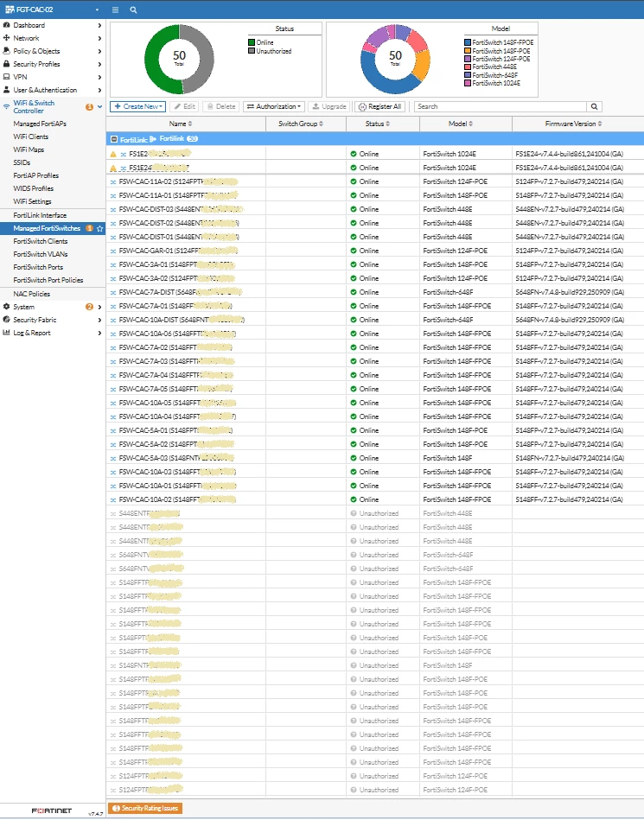Open the WiFi Clients page
Viewport: 644px width, 820px height.
tap(31, 137)
